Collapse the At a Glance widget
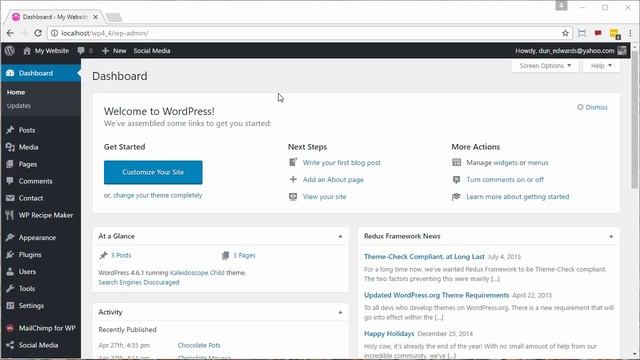 coord(340,236)
